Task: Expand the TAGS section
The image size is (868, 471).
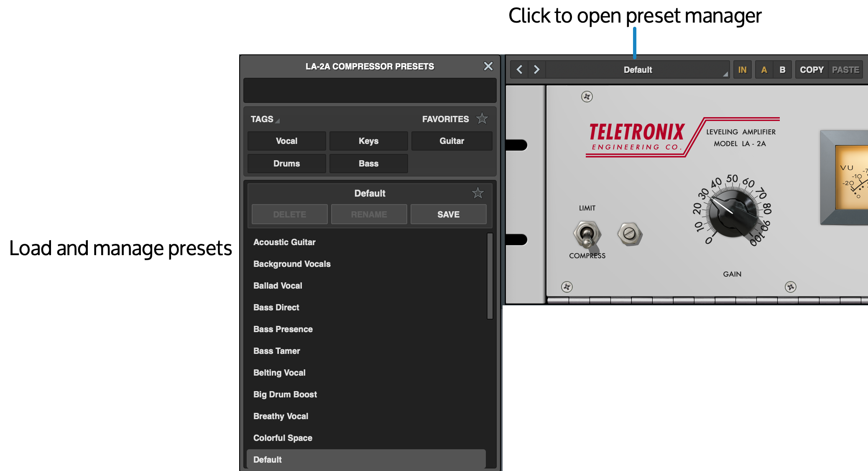Action: click(x=263, y=119)
